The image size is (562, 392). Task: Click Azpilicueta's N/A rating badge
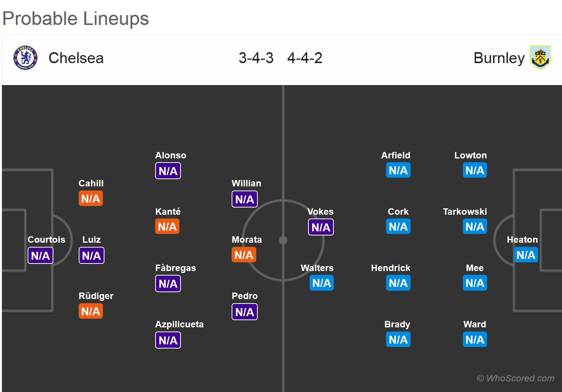point(168,340)
